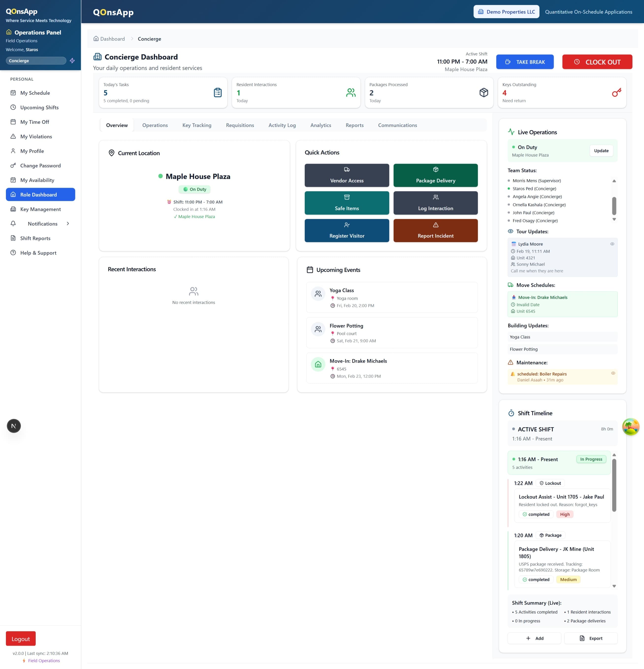Navigate back via the Dashboard breadcrumb
Screen dimensions: 644x669
tap(113, 39)
